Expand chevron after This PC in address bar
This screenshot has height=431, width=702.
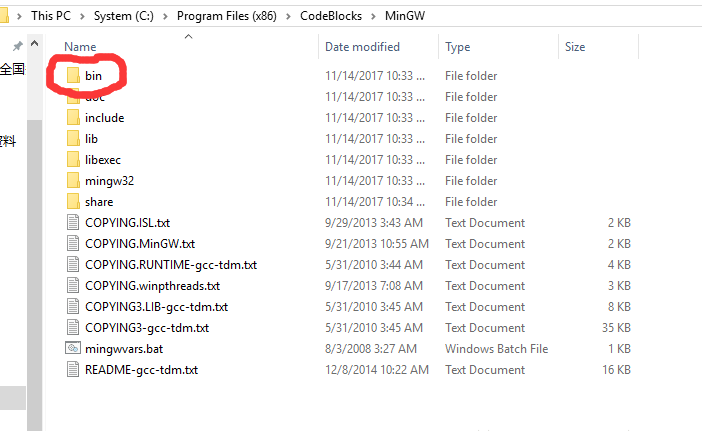(82, 16)
